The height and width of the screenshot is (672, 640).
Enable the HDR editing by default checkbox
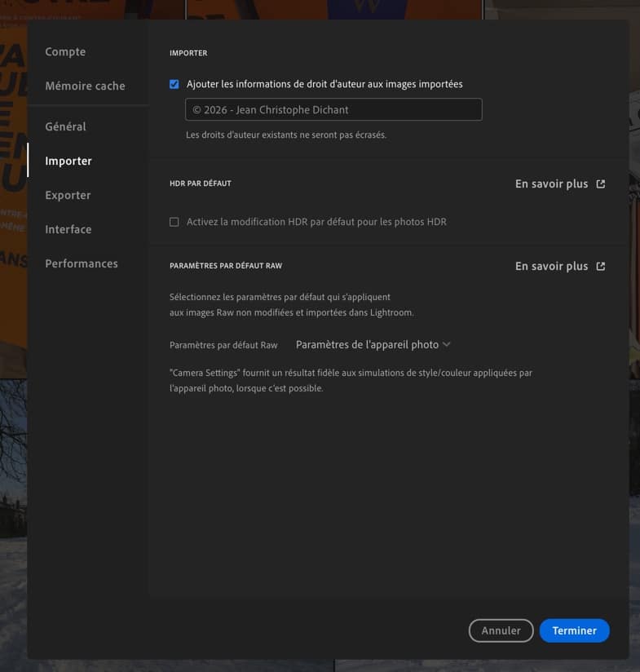[174, 222]
